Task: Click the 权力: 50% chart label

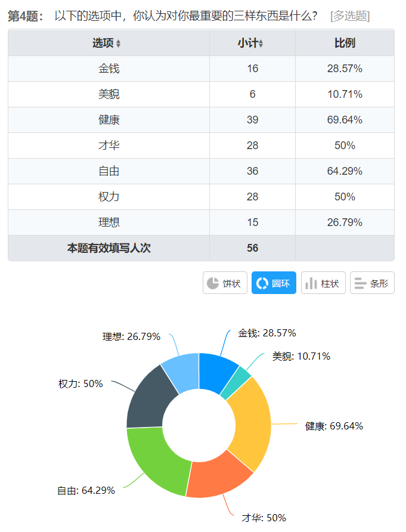Action: (x=80, y=383)
